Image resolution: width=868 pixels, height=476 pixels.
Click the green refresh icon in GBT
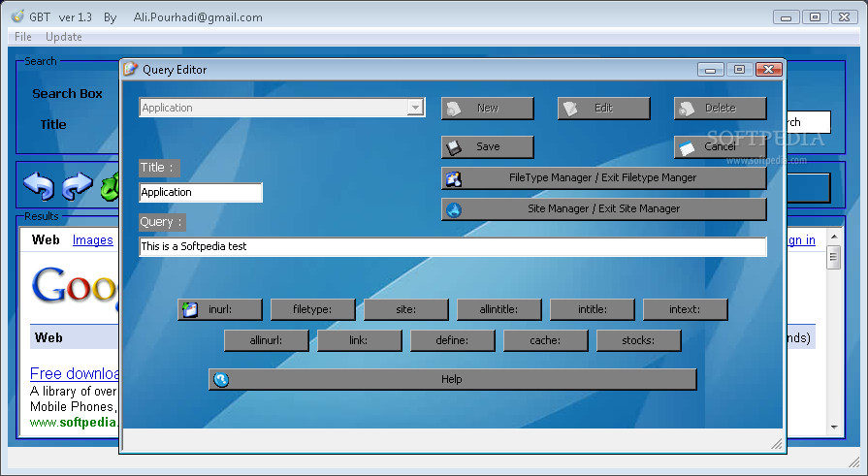tap(110, 186)
